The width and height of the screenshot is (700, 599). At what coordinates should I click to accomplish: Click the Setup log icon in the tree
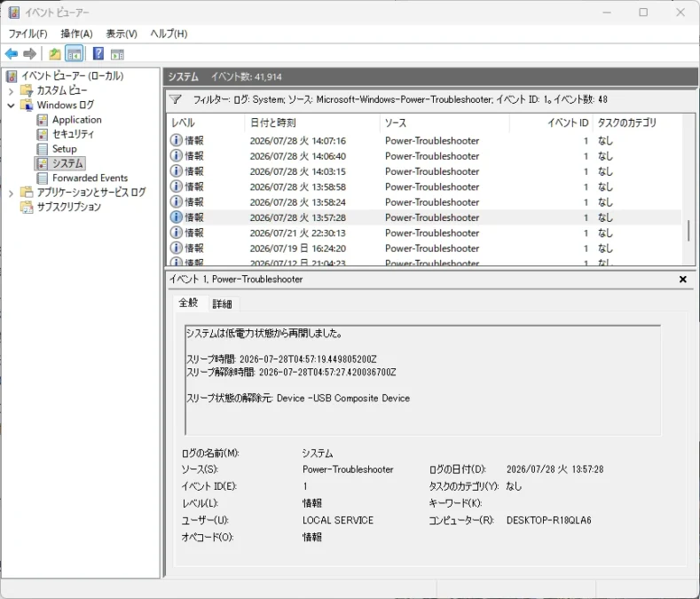[x=43, y=149]
